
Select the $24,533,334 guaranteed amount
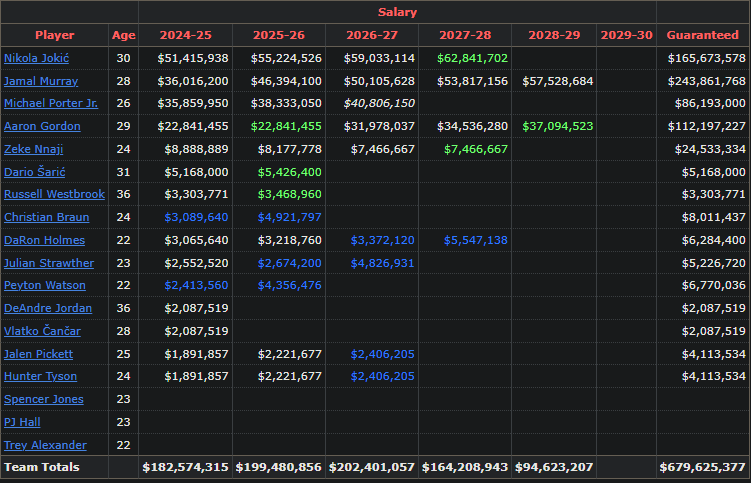tap(710, 149)
